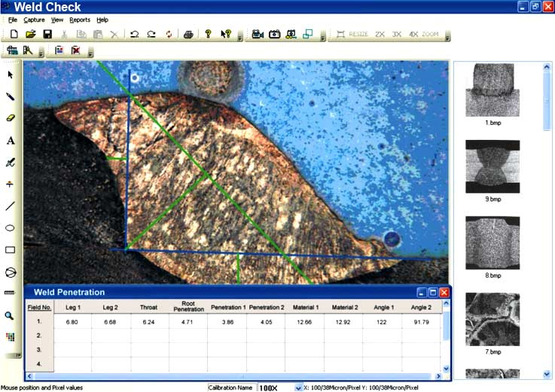Click the Calibration Name field showing 100X

click(x=276, y=387)
